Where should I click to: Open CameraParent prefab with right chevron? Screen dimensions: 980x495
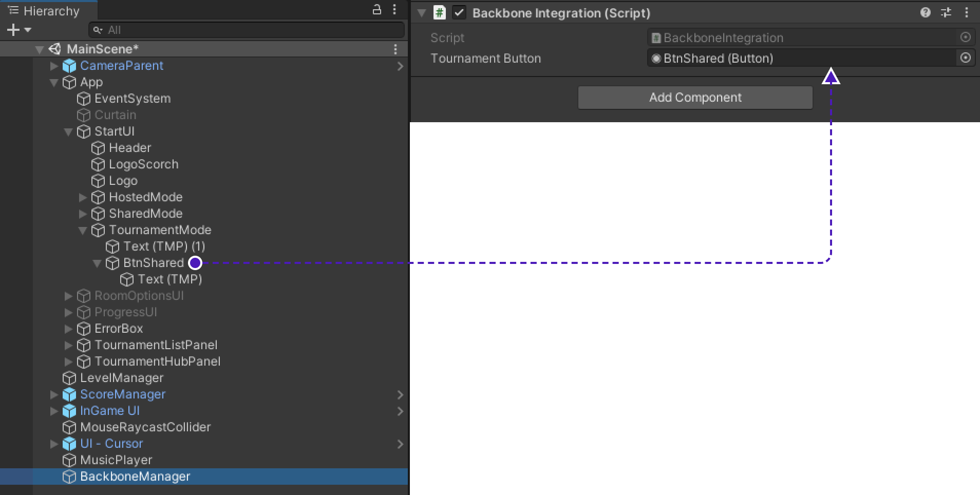tap(400, 66)
